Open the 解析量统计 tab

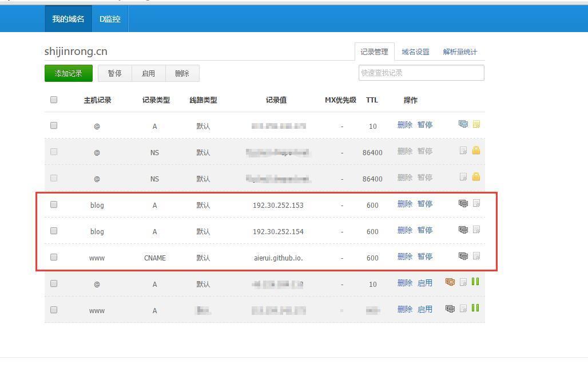click(x=460, y=52)
